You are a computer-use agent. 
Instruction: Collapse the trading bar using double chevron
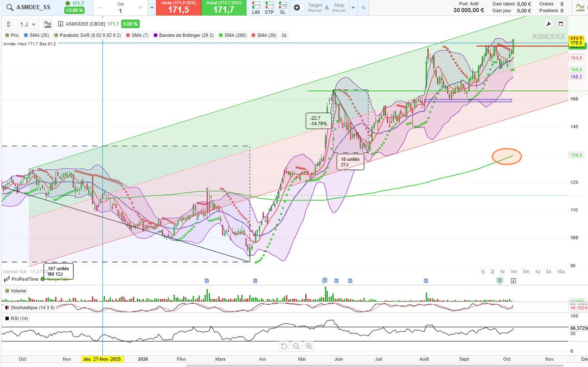pyautogui.click(x=363, y=7)
